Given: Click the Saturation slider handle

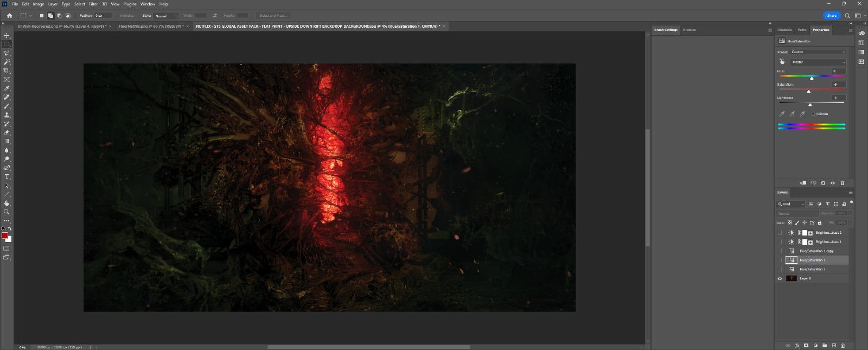Looking at the screenshot, I should (x=809, y=91).
